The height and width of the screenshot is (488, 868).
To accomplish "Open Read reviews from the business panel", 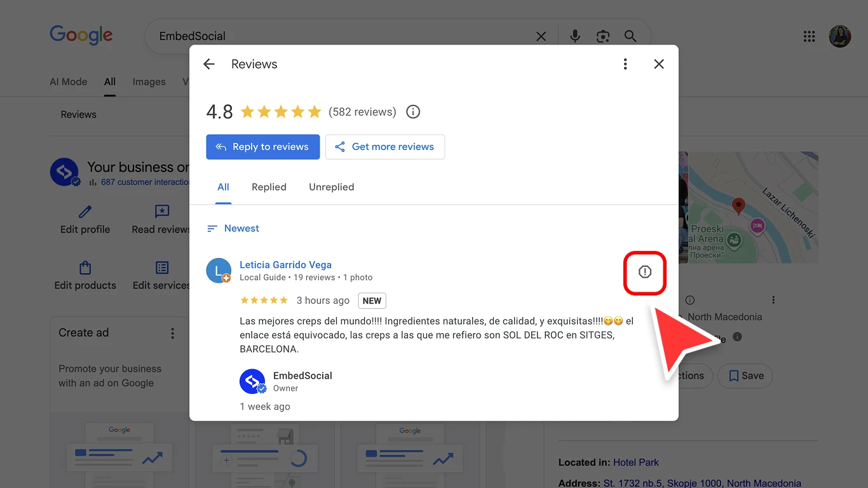I will coord(161,212).
